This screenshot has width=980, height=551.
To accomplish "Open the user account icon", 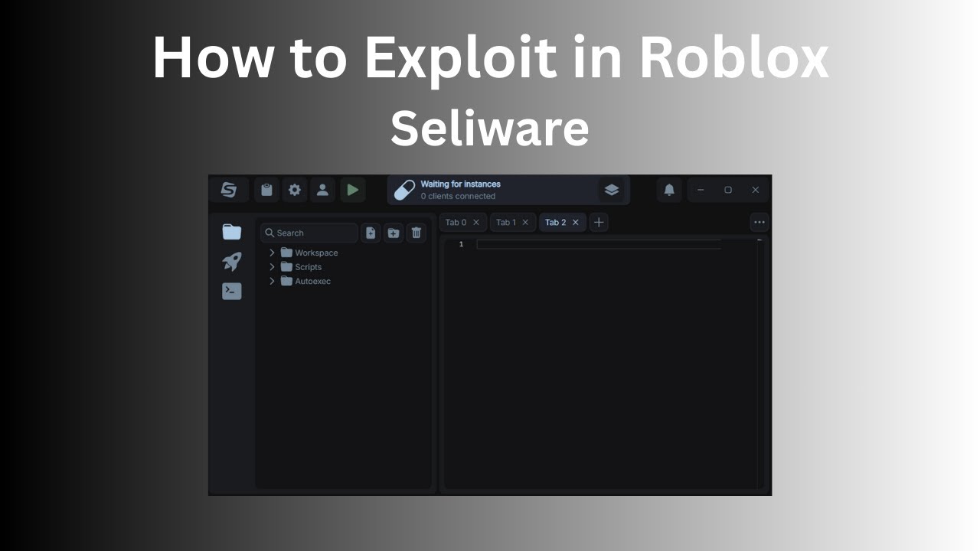I will pyautogui.click(x=322, y=190).
